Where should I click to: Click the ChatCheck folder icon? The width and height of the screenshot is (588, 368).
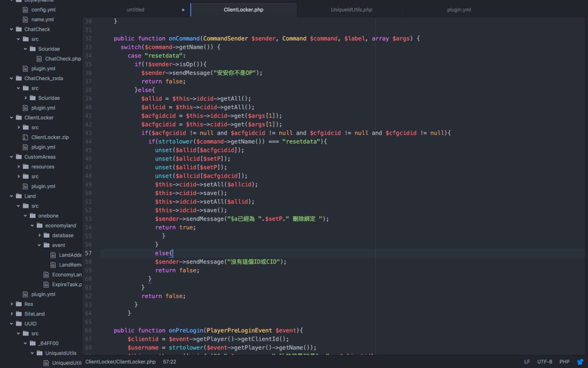(19, 29)
